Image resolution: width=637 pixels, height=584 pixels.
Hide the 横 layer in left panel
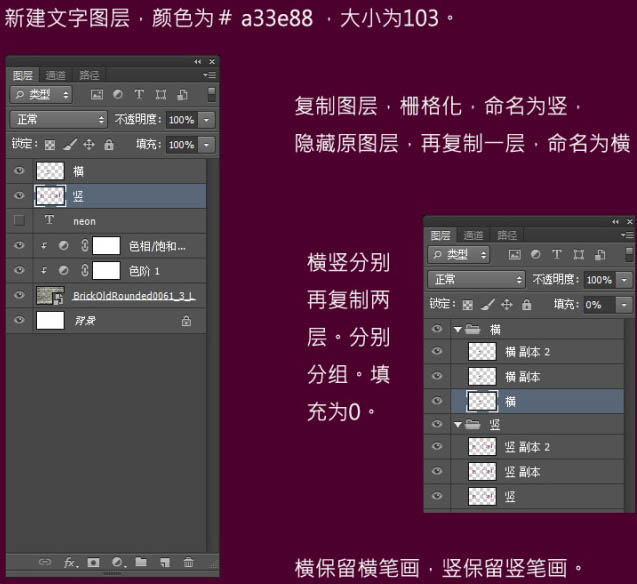coord(19,171)
